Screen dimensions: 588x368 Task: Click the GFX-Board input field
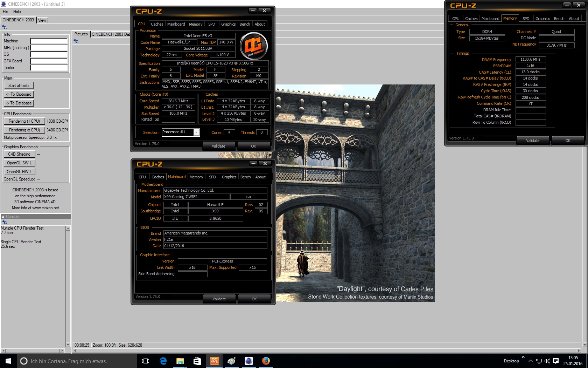(49, 61)
